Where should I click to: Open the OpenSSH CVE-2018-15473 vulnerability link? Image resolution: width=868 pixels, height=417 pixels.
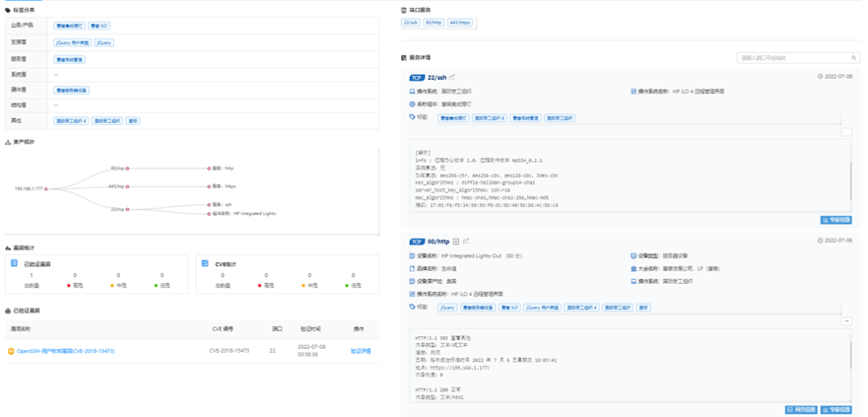pyautogui.click(x=65, y=351)
